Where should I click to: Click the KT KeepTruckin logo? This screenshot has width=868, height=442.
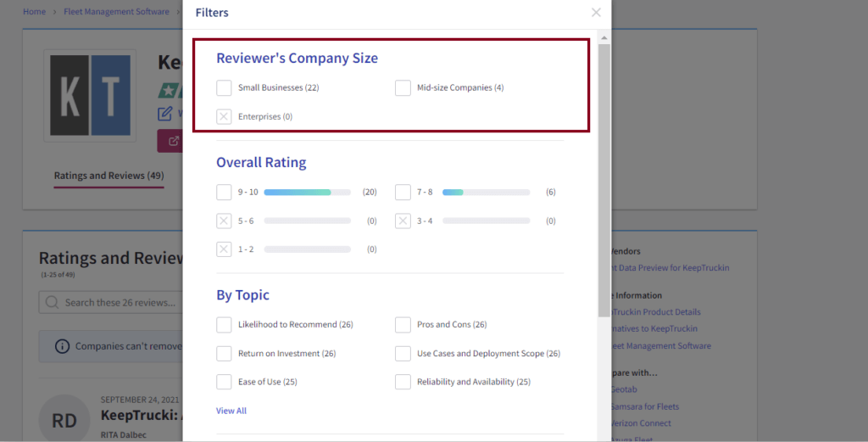coord(90,96)
